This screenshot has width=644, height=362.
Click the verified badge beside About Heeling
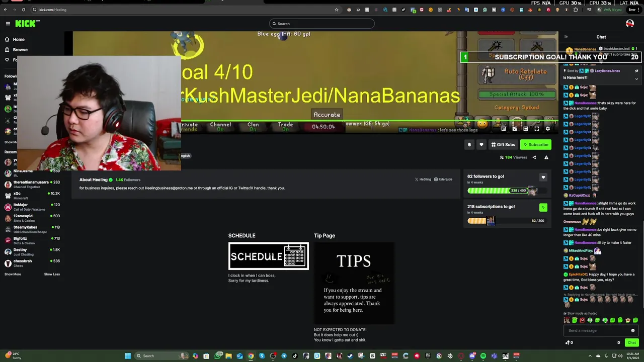(111, 179)
